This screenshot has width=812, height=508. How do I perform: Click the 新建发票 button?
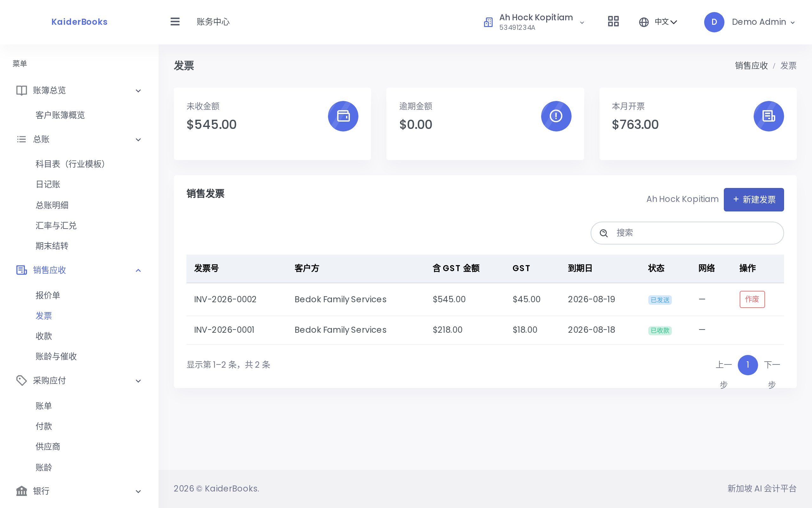754,200
